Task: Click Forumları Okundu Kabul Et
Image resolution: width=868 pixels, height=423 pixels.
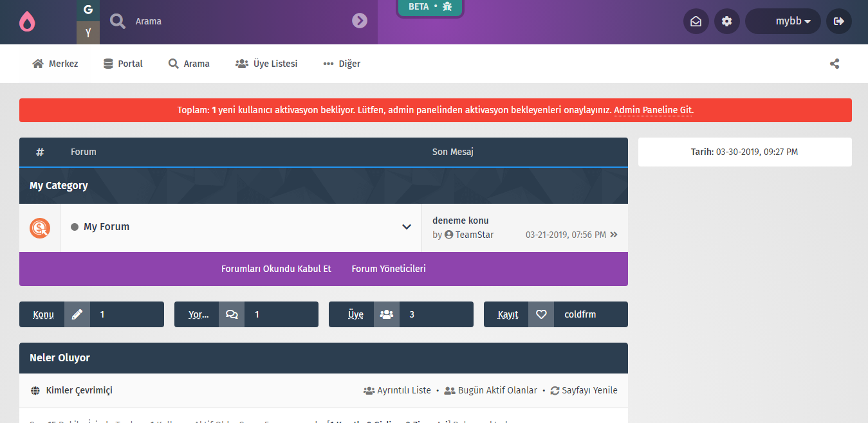Action: pos(276,269)
